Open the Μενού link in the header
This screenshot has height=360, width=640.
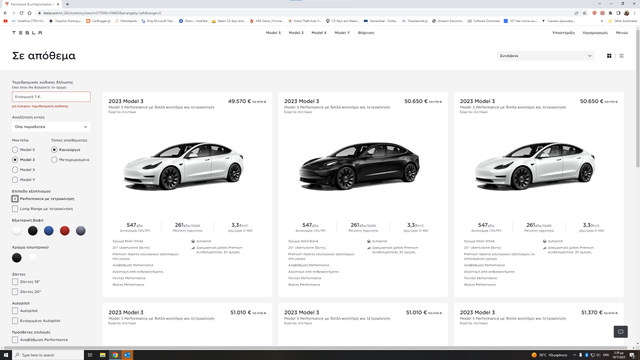622,33
